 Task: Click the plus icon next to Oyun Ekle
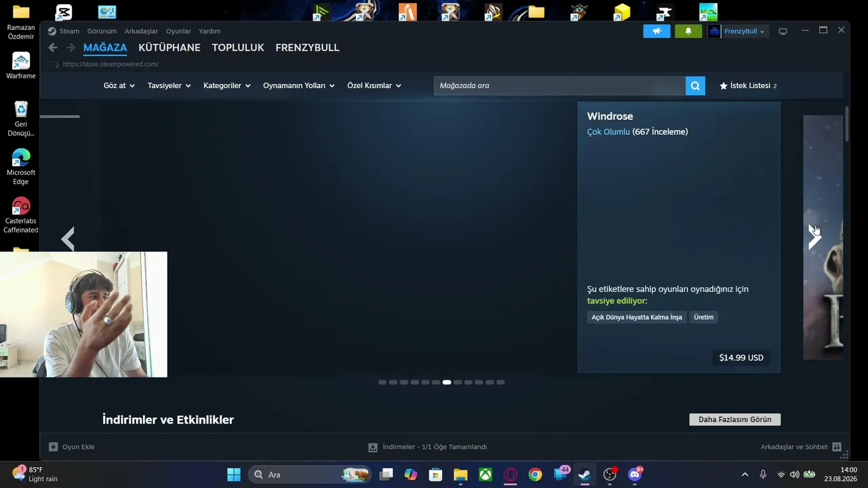tap(54, 447)
